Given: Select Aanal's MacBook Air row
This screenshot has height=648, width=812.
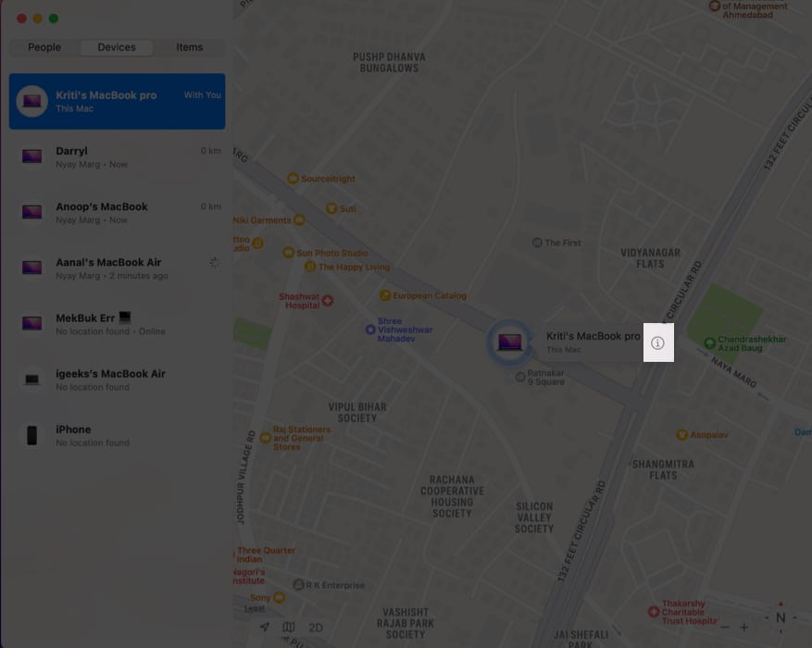Looking at the screenshot, I should pyautogui.click(x=117, y=268).
